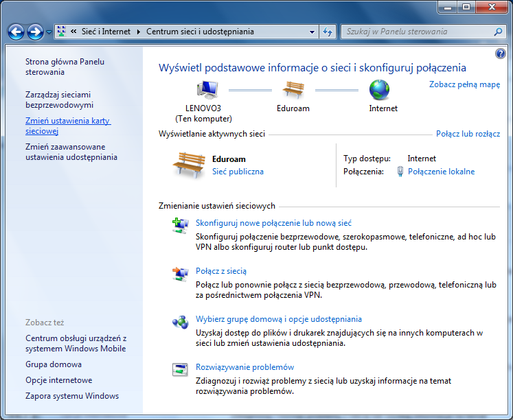Viewport: 513px width, 420px height.
Task: Click the LENOVO3 computer icon
Action: [x=207, y=90]
